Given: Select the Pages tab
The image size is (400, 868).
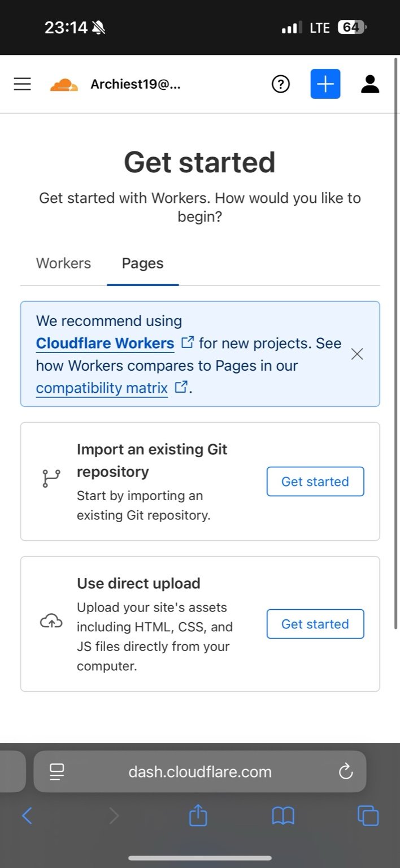Looking at the screenshot, I should pos(142,263).
